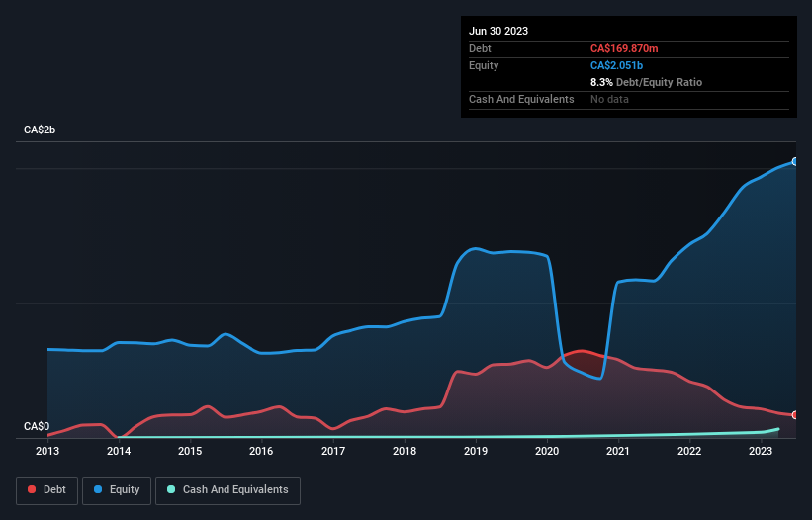Click the CA$0 y-axis label
Viewport: 812px width, 520px height.
[37, 426]
